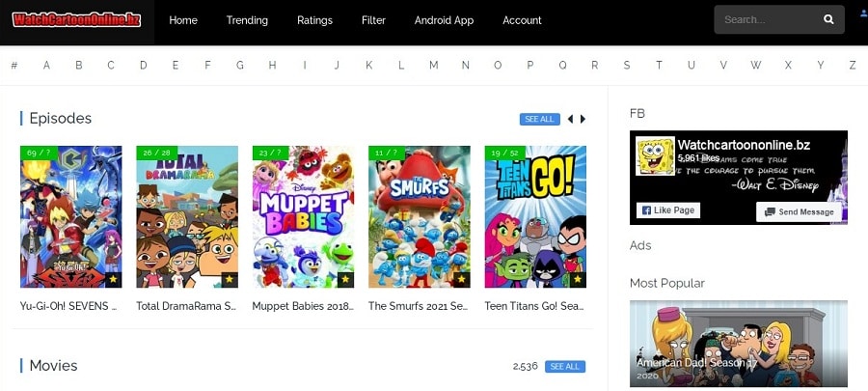Open American Dad! Season 17 thumbnail
The width and height of the screenshot is (868, 391).
pyautogui.click(x=739, y=344)
